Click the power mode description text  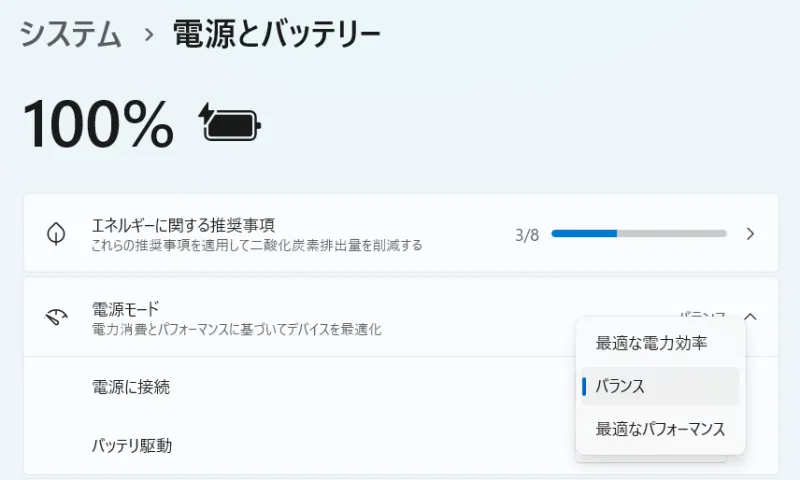237,328
